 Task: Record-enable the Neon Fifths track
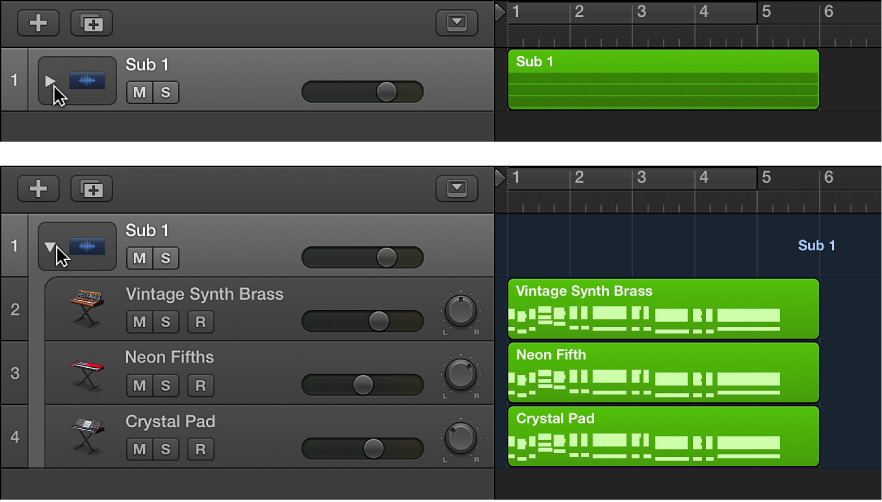[x=200, y=386]
